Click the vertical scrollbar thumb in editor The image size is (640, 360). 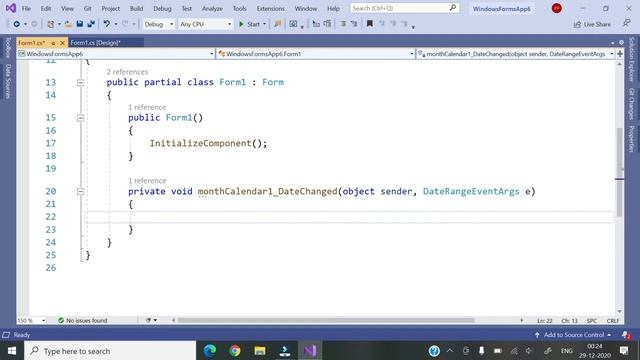pyautogui.click(x=619, y=172)
